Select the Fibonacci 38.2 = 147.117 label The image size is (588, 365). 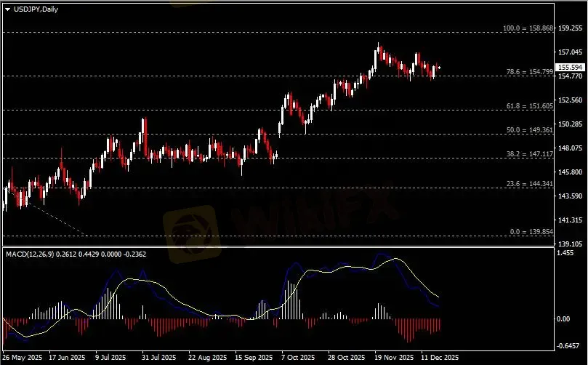(x=530, y=154)
